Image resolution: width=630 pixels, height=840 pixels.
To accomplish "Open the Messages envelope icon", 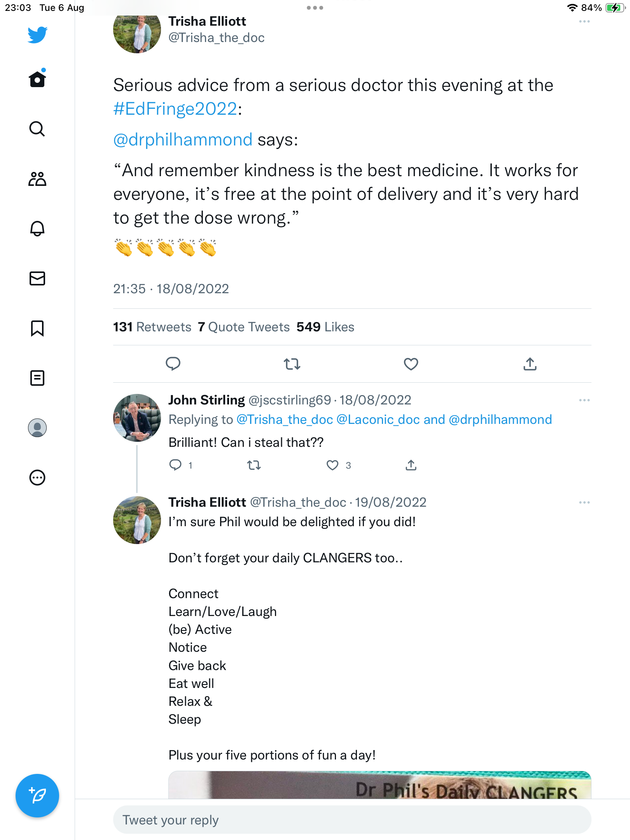I will coord(37,278).
